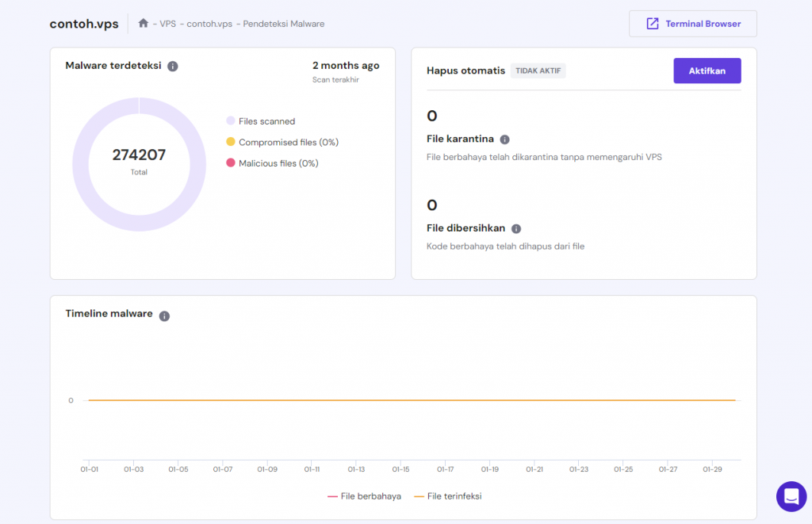Click the Aktifkan button

point(707,71)
